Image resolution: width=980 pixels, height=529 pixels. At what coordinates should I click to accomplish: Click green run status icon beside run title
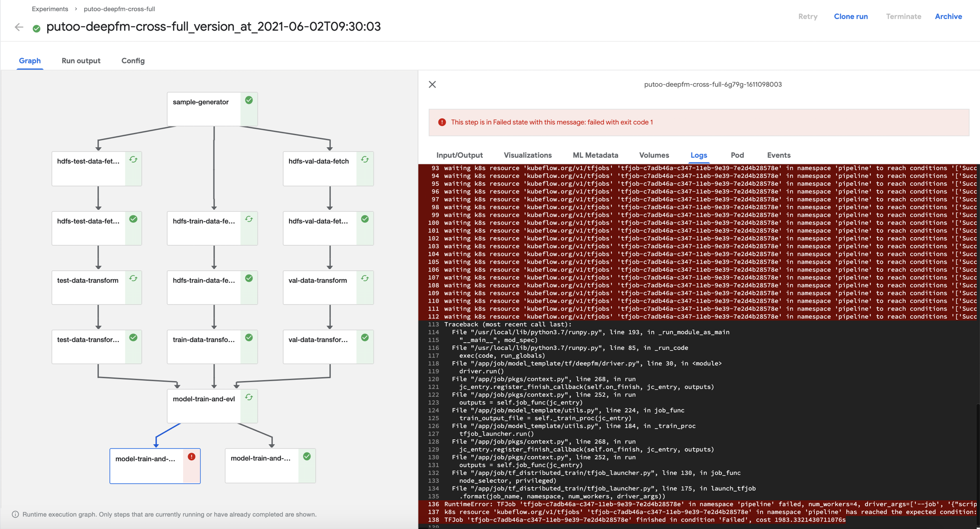pos(36,28)
